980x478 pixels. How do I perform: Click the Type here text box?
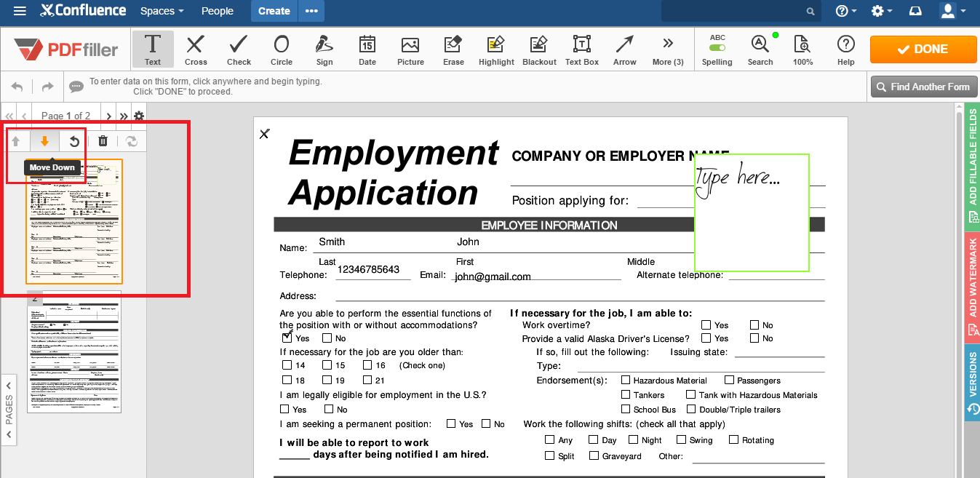[752, 212]
